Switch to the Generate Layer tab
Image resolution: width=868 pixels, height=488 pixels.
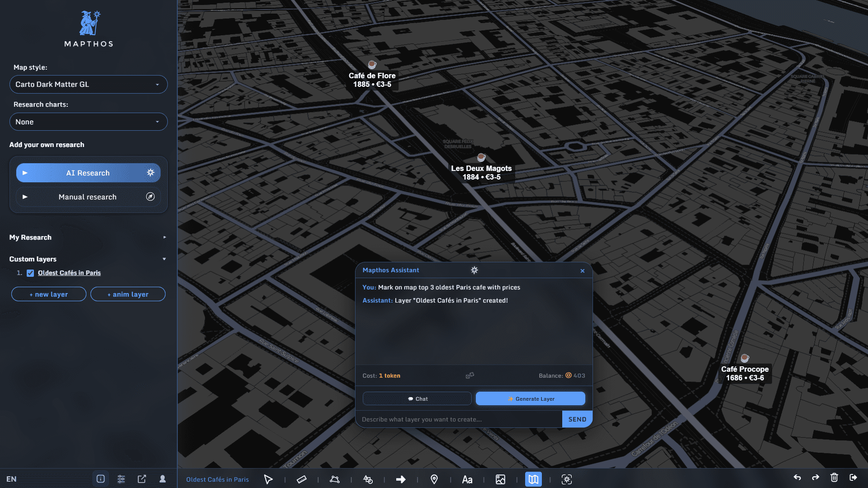[530, 399]
